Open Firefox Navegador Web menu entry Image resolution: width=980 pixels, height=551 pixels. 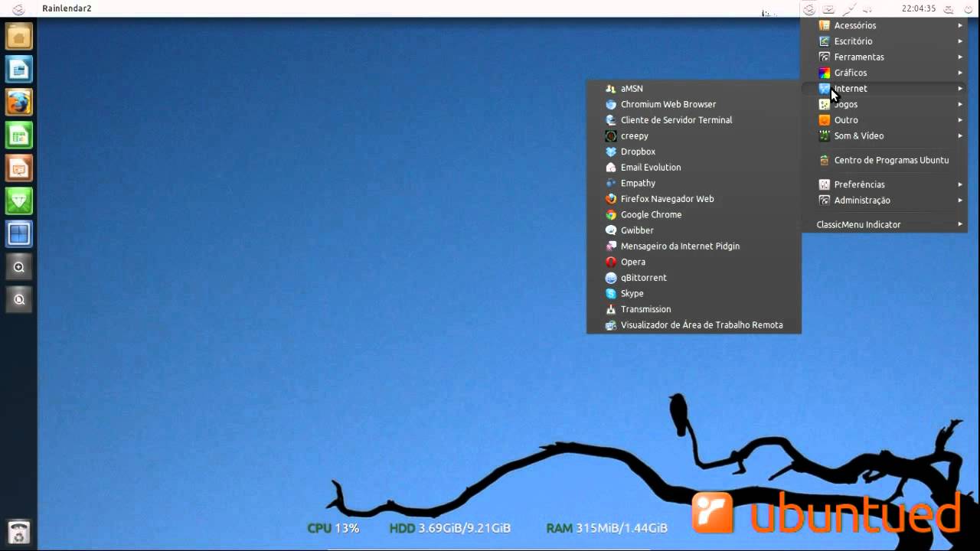click(694, 199)
